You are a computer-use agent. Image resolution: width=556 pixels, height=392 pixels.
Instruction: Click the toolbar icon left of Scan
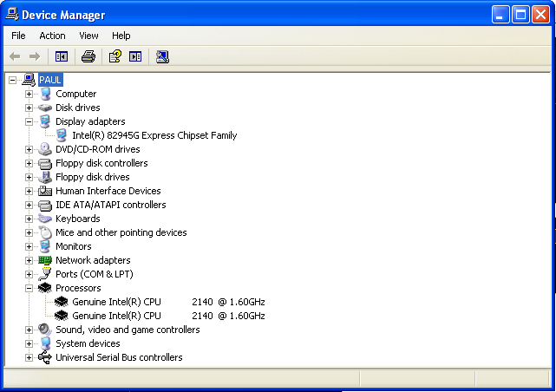pos(135,56)
